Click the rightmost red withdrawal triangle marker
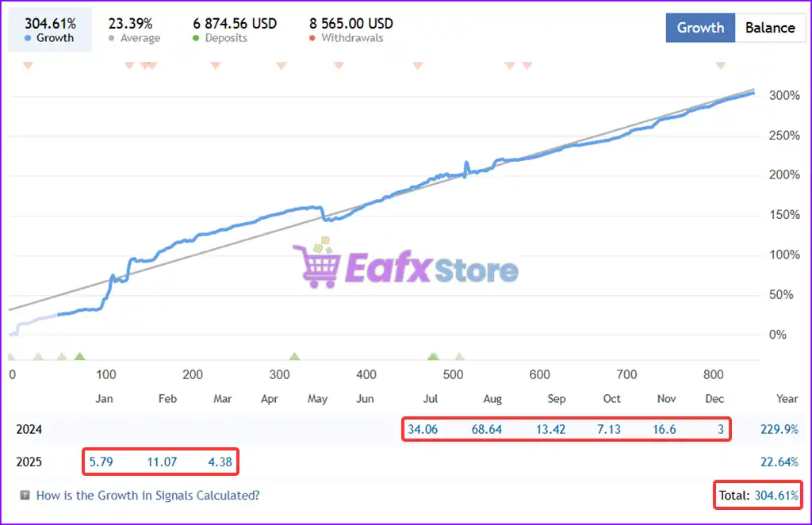Viewport: 812px width, 525px height. 720,65
